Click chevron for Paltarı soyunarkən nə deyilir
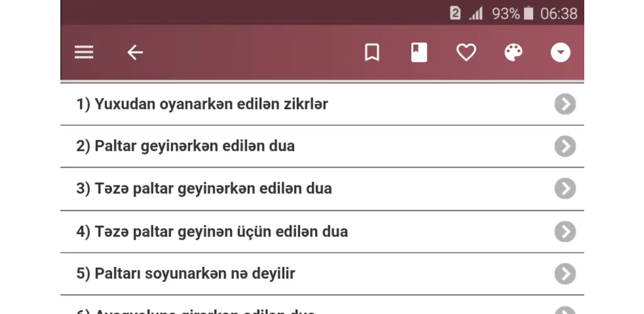 pyautogui.click(x=565, y=274)
